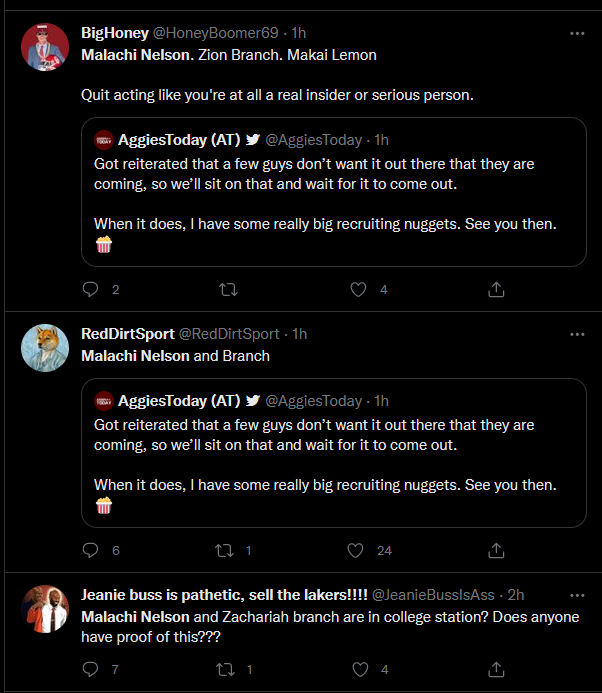Share the Jeanie buss tweet
The image size is (602, 693).
pyautogui.click(x=495, y=669)
